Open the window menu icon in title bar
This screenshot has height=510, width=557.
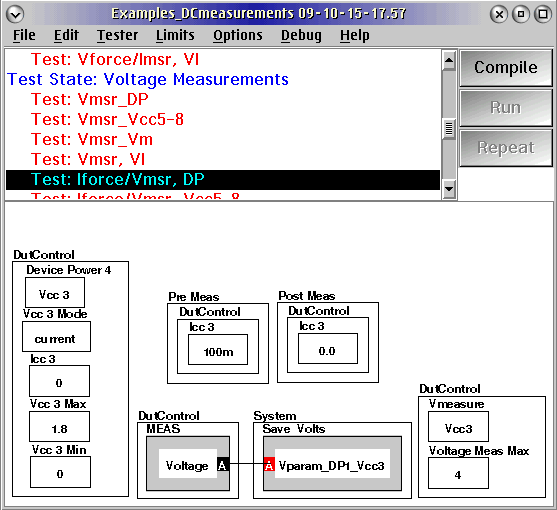click(15, 14)
